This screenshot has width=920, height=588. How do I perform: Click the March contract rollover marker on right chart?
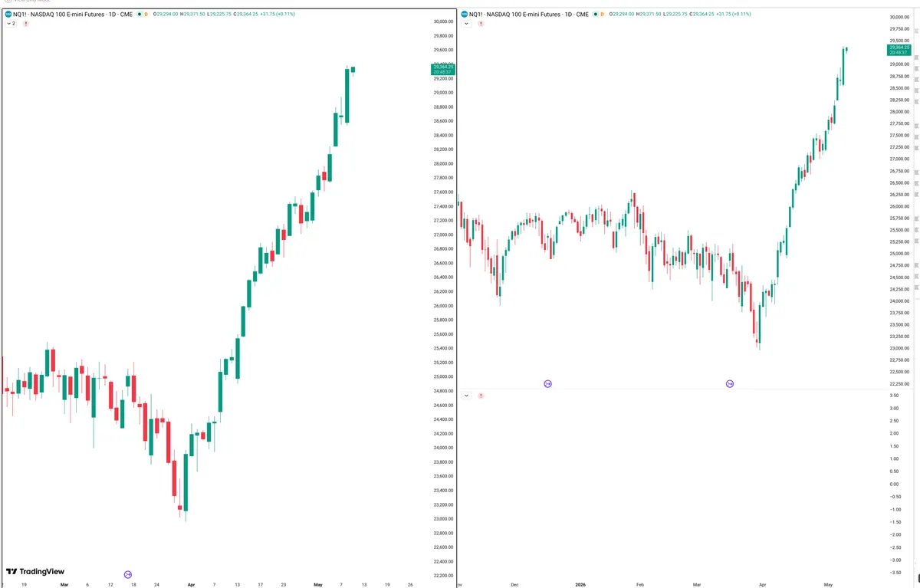pos(730,383)
